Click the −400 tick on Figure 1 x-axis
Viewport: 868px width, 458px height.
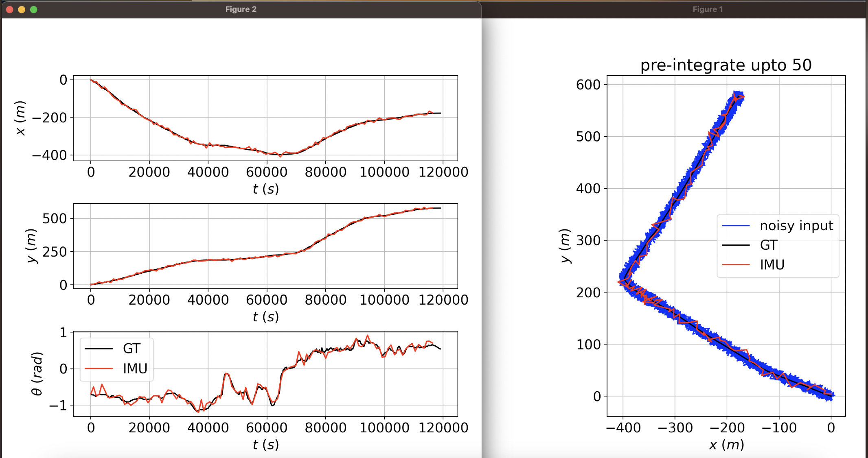623,428
